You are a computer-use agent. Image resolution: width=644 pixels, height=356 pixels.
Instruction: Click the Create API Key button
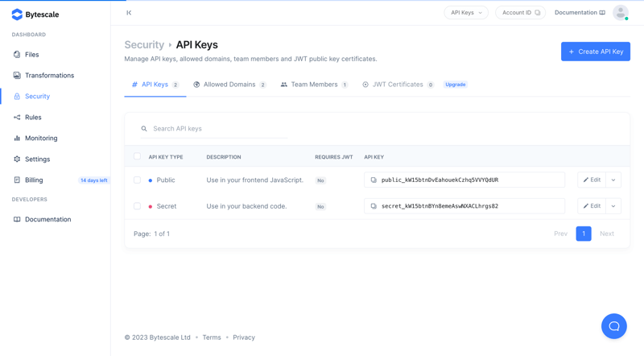tap(596, 52)
